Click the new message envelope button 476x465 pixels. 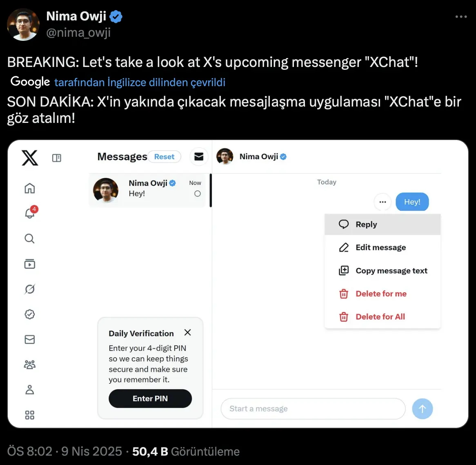(x=199, y=157)
